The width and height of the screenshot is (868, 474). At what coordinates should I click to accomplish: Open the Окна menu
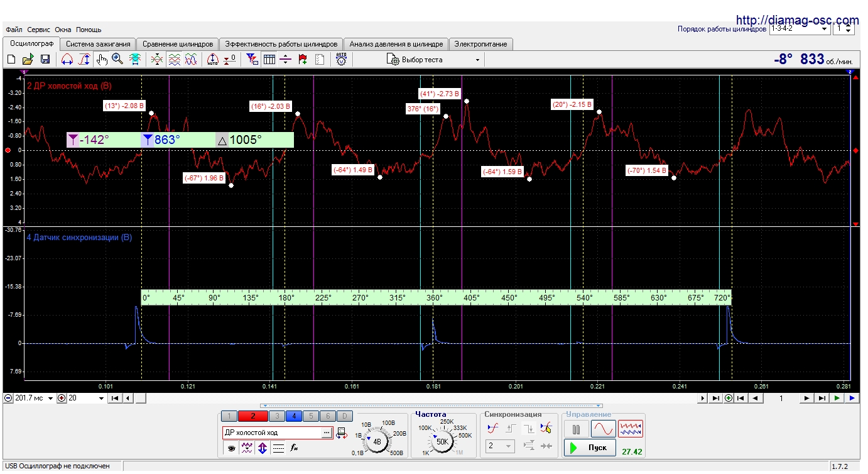(x=63, y=30)
